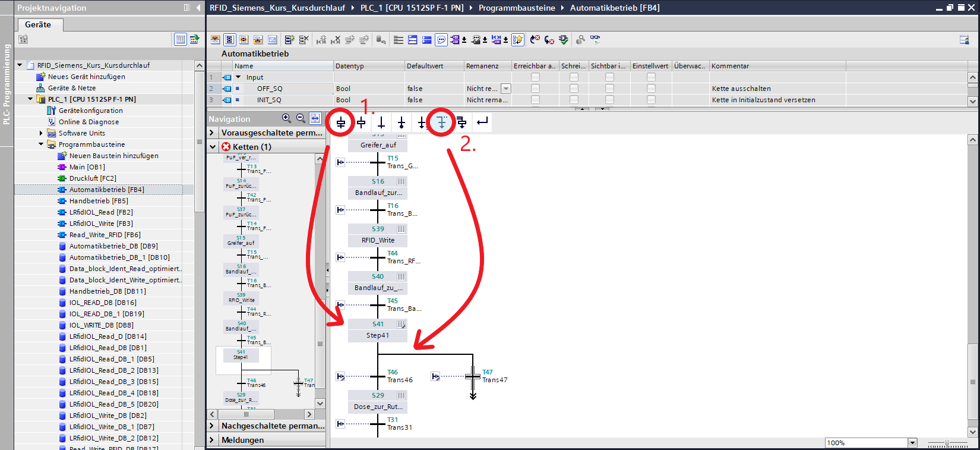This screenshot has width=980, height=450.
Task: Click the 100% zoom level field
Action: click(x=866, y=443)
